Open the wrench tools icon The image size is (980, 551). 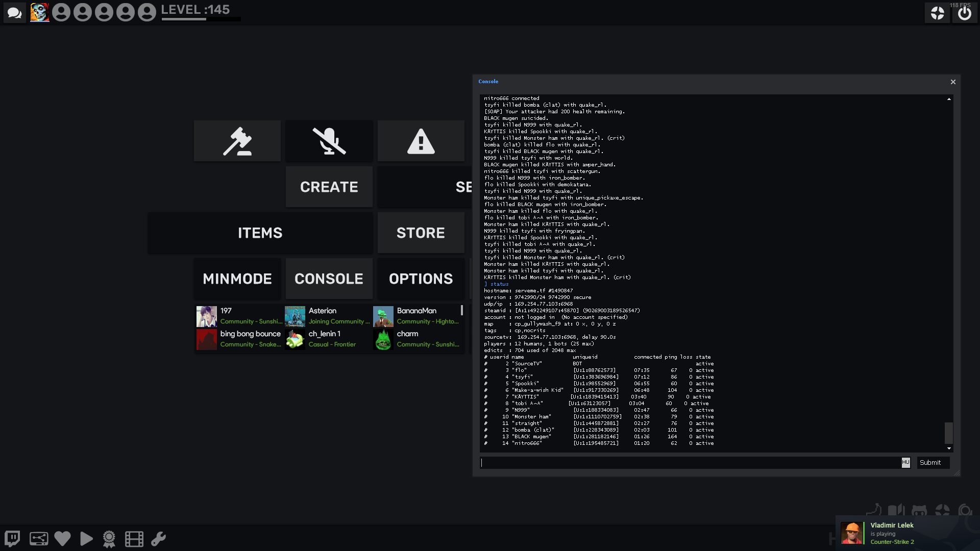pos(158,539)
